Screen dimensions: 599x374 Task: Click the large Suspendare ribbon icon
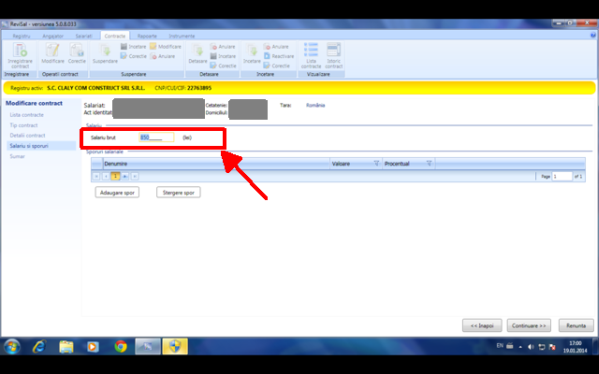(105, 53)
